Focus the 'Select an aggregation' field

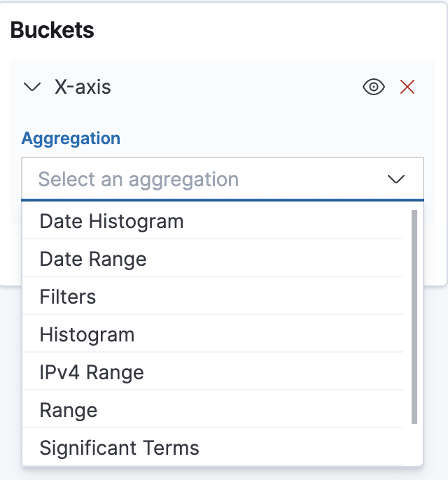[x=223, y=179]
